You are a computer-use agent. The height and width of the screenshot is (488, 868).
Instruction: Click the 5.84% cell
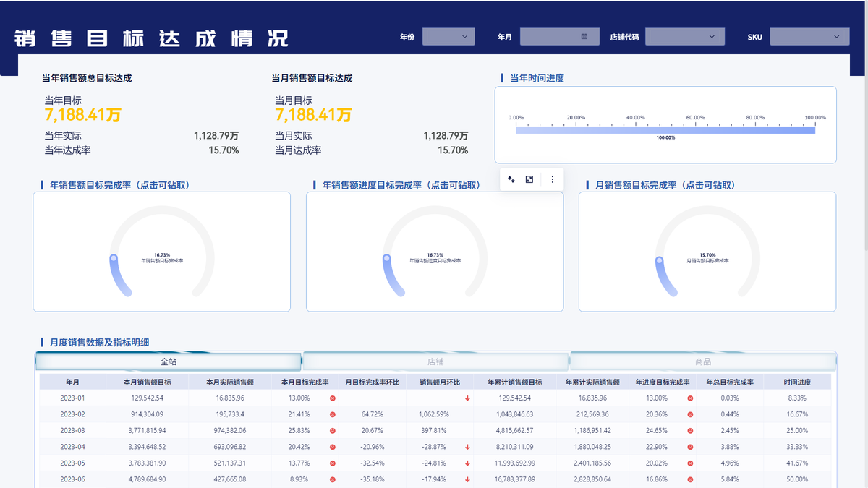coord(730,479)
